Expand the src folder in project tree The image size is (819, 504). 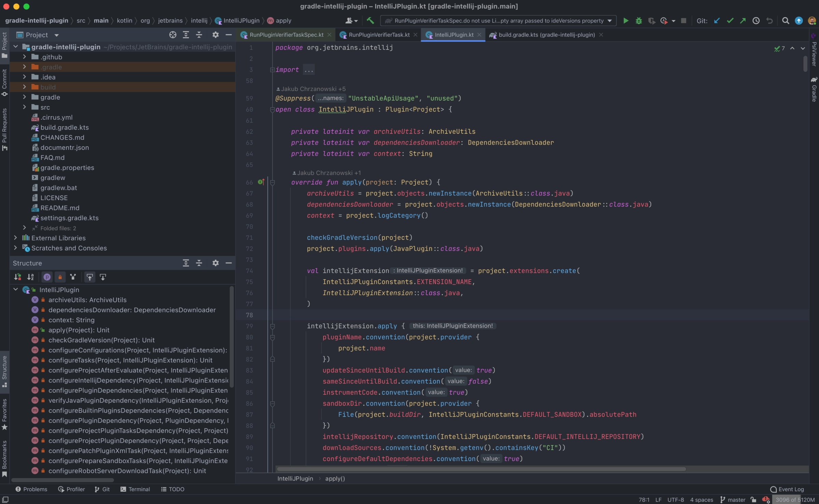(x=24, y=107)
